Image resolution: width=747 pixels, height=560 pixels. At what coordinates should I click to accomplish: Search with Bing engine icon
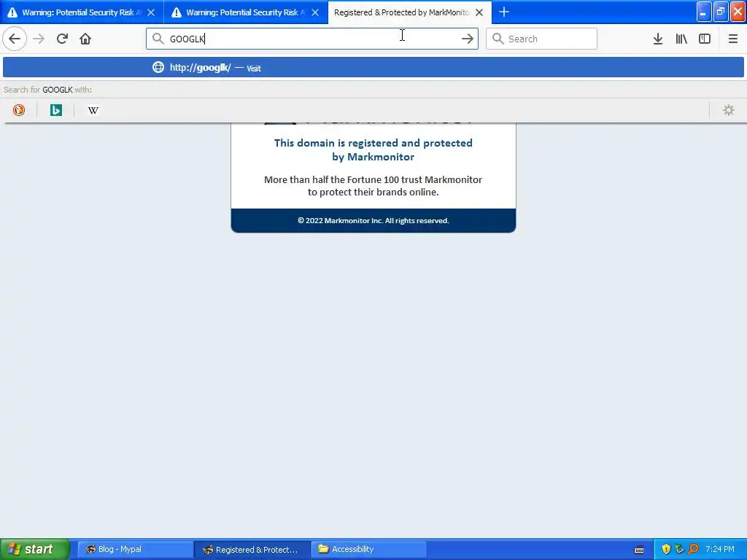pos(55,110)
